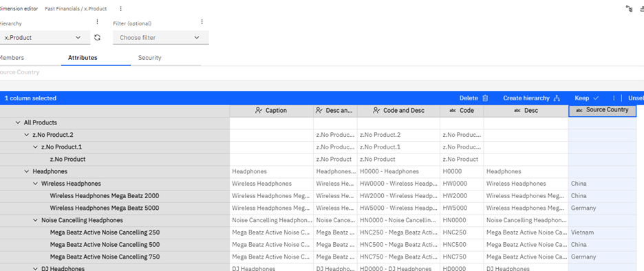Click the Fast Financials / x.Product breadcrumb

76,9
